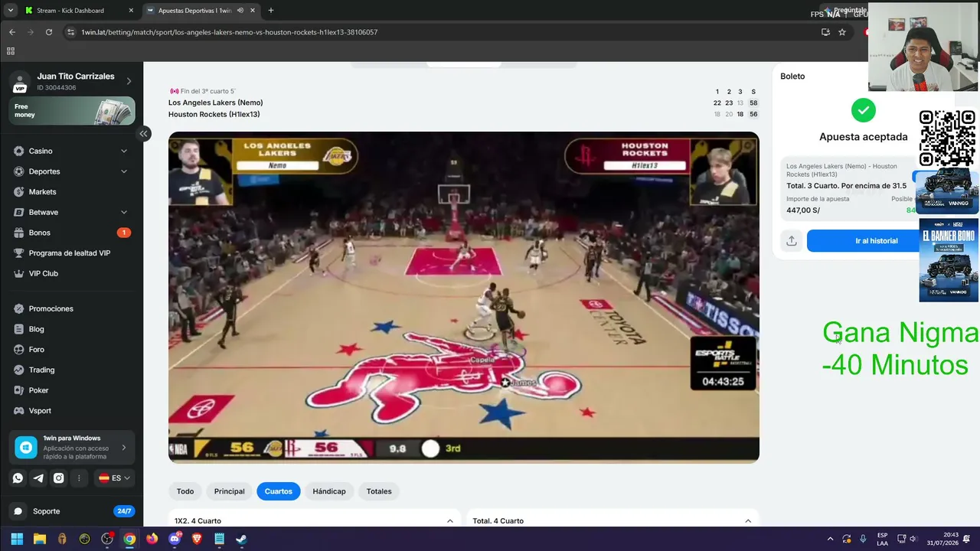Viewport: 980px width, 551px height.
Task: Open Firefox from the taskbar
Action: coord(152,539)
